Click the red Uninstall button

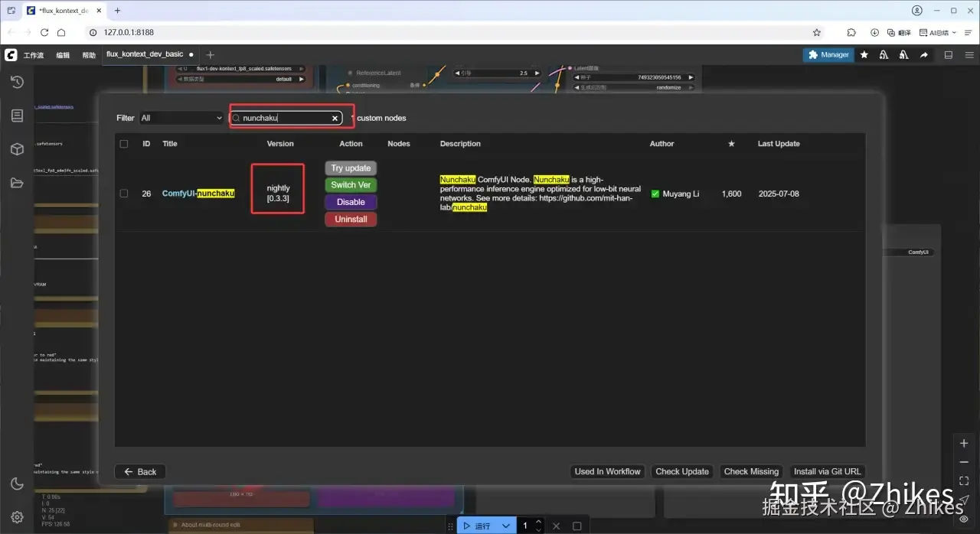click(x=351, y=219)
